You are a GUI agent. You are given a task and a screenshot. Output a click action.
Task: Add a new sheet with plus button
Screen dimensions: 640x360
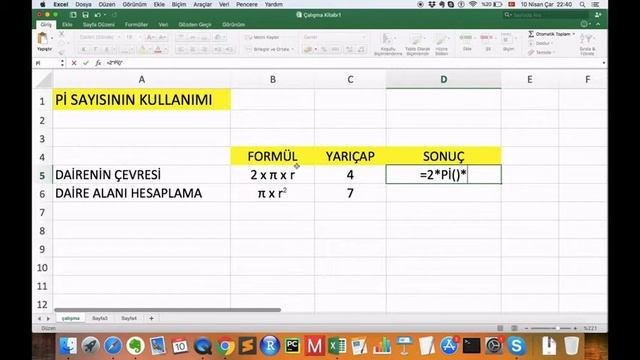click(x=151, y=318)
